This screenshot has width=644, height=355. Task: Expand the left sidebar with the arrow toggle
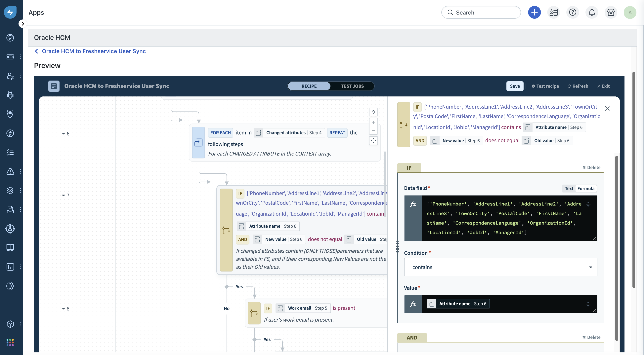click(x=23, y=24)
